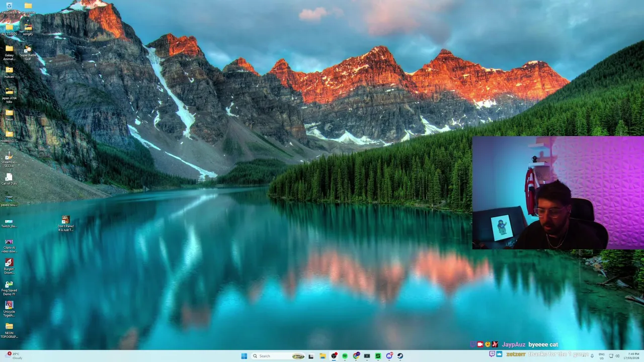The height and width of the screenshot is (362, 644).
Task: Launch Don't Panic! It is Just T... shortcut
Action: [65, 224]
